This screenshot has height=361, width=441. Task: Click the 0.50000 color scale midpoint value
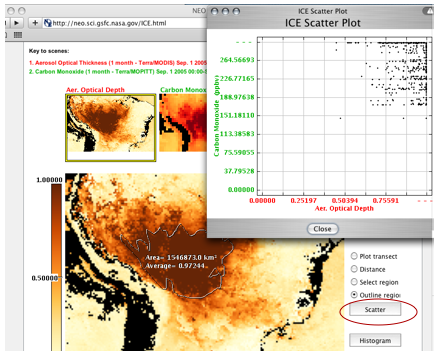tap(45, 278)
